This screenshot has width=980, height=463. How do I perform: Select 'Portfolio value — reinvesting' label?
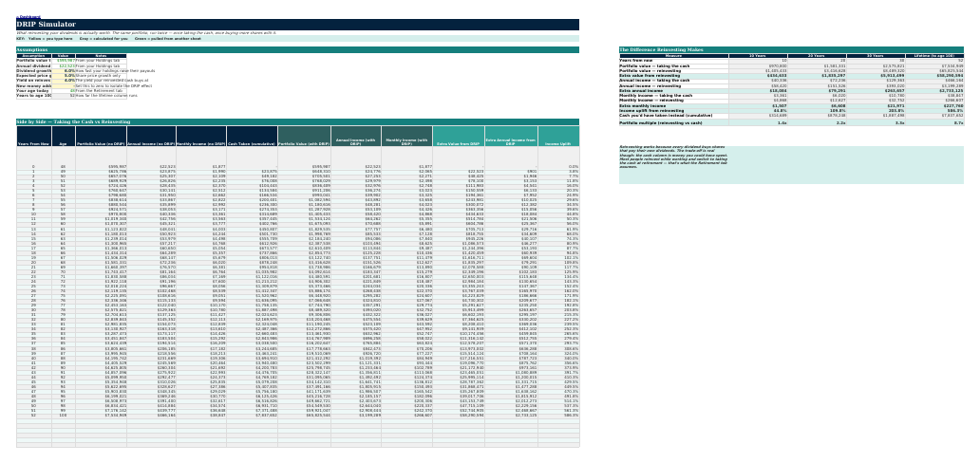click(x=674, y=70)
